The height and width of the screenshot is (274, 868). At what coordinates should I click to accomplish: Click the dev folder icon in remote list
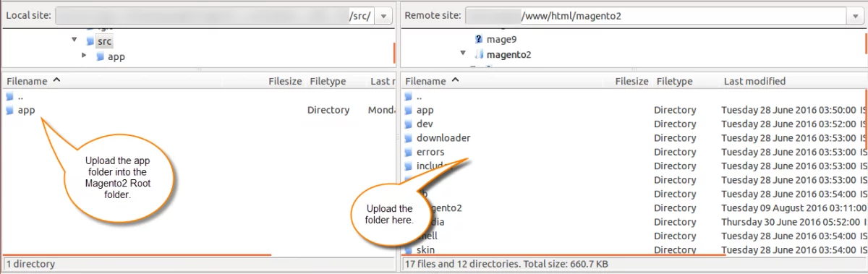tap(408, 124)
